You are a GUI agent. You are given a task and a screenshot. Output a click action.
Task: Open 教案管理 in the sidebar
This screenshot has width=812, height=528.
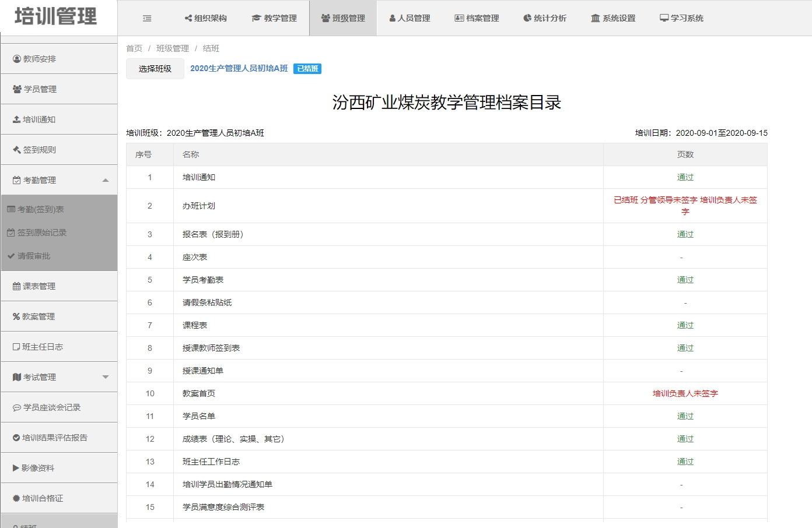[x=38, y=316]
